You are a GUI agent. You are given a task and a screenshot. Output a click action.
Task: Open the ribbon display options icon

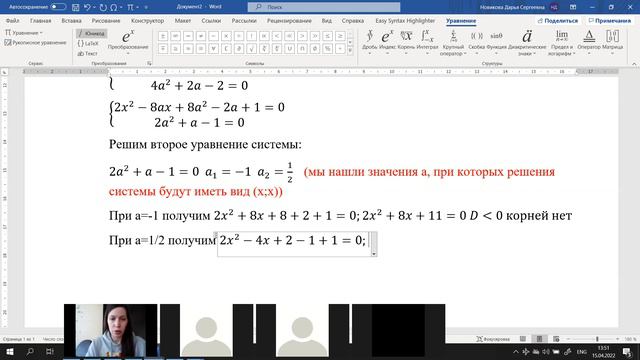tap(573, 7)
